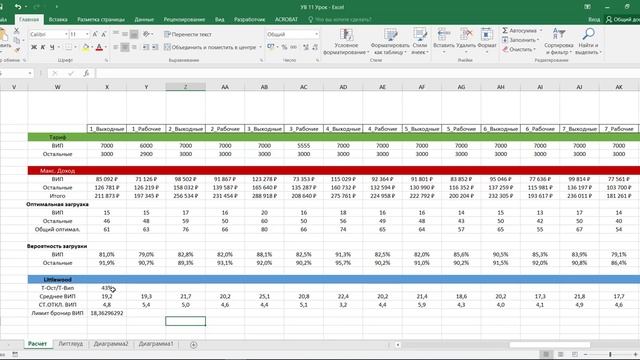Click the Increase Font Size icon
This screenshot has height=360, width=640.
(x=95, y=34)
